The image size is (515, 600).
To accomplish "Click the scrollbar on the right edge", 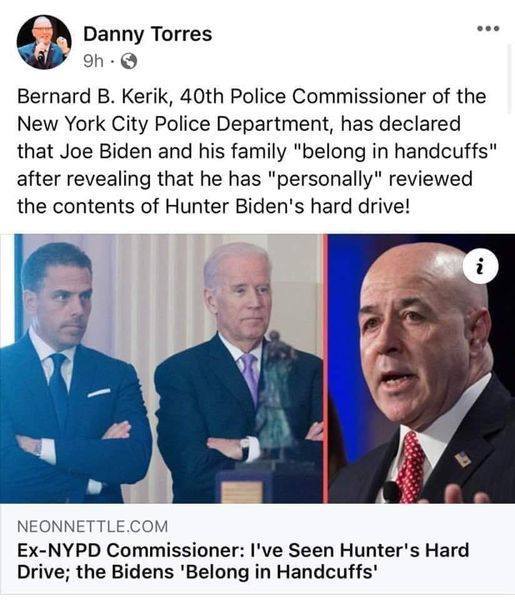I will tap(509, 78).
